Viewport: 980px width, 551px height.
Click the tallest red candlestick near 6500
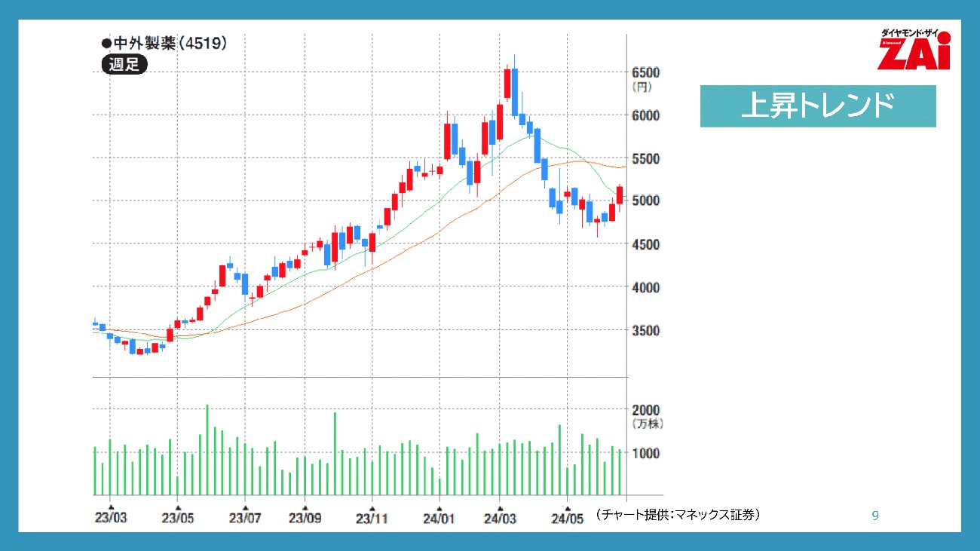click(x=507, y=84)
